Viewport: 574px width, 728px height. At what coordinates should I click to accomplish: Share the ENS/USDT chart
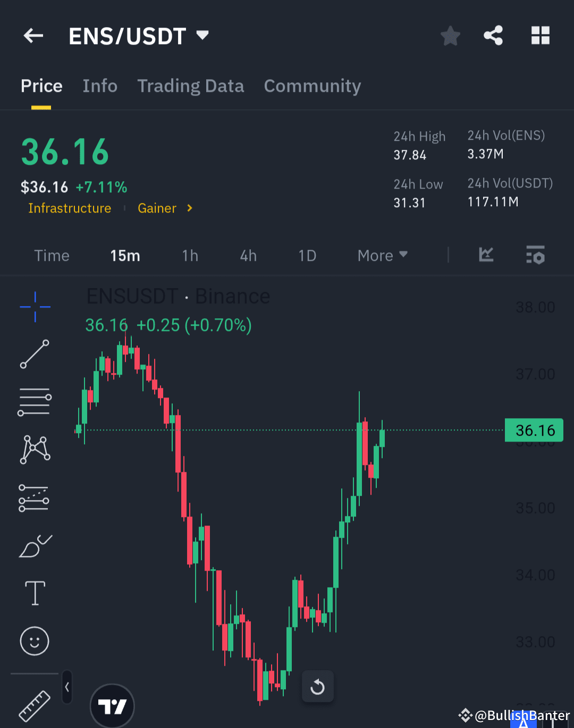coord(493,36)
